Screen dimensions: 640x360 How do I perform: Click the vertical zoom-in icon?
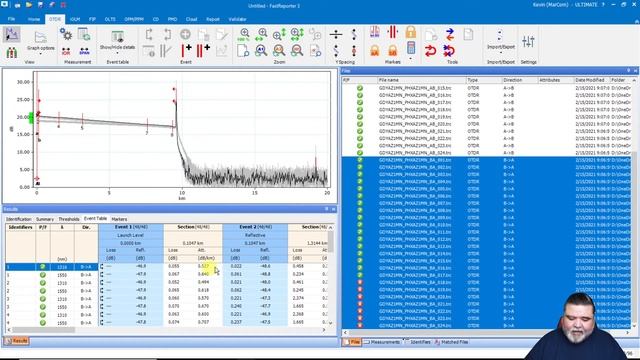(280, 34)
